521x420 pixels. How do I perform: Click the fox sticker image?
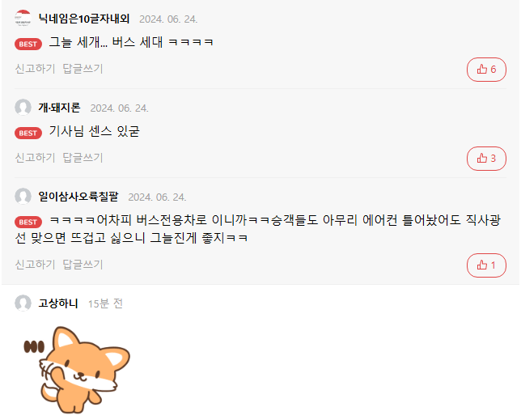(77, 370)
